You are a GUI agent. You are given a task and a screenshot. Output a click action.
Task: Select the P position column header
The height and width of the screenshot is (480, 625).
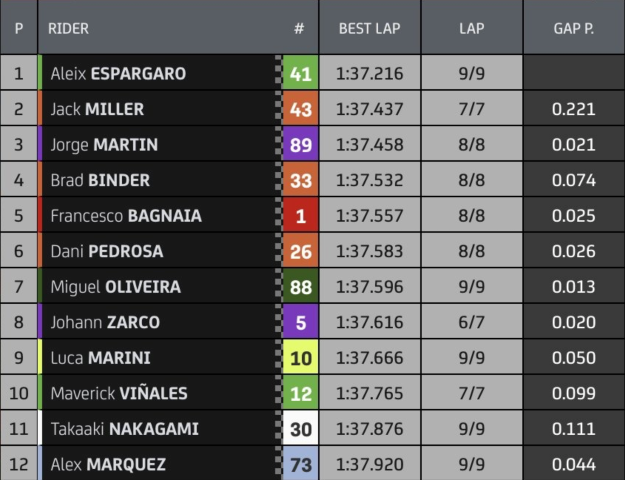(19, 27)
